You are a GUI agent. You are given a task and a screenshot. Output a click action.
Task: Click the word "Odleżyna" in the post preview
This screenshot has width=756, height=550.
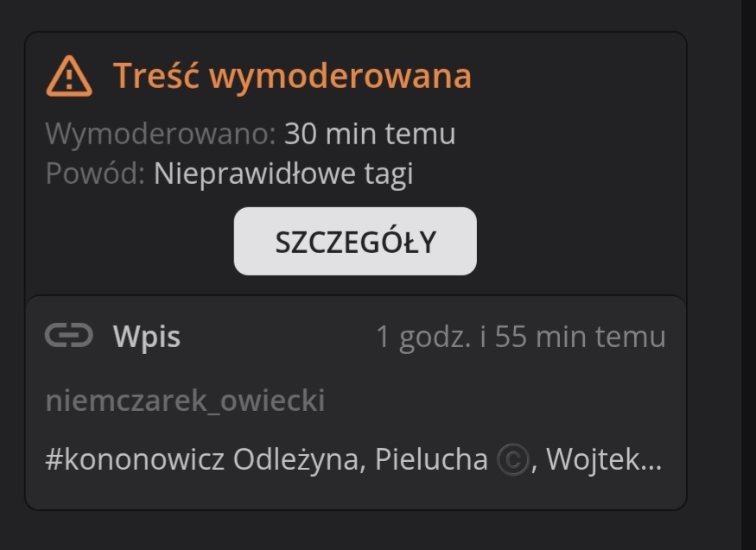click(x=297, y=459)
